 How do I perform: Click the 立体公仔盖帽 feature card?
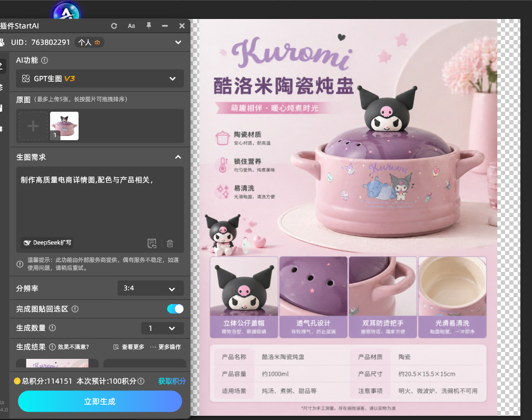[x=244, y=297]
